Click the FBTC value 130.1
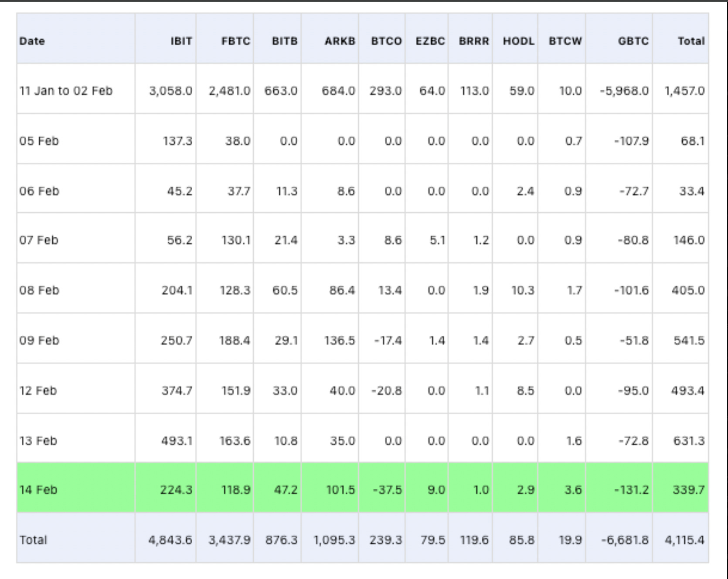Viewport: 728px width, 579px height. (x=236, y=240)
